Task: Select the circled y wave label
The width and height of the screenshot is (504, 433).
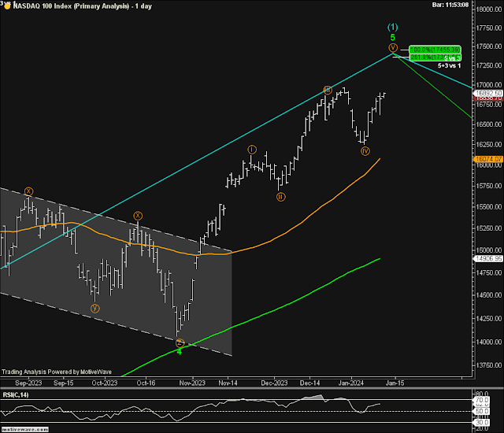Action: click(94, 309)
